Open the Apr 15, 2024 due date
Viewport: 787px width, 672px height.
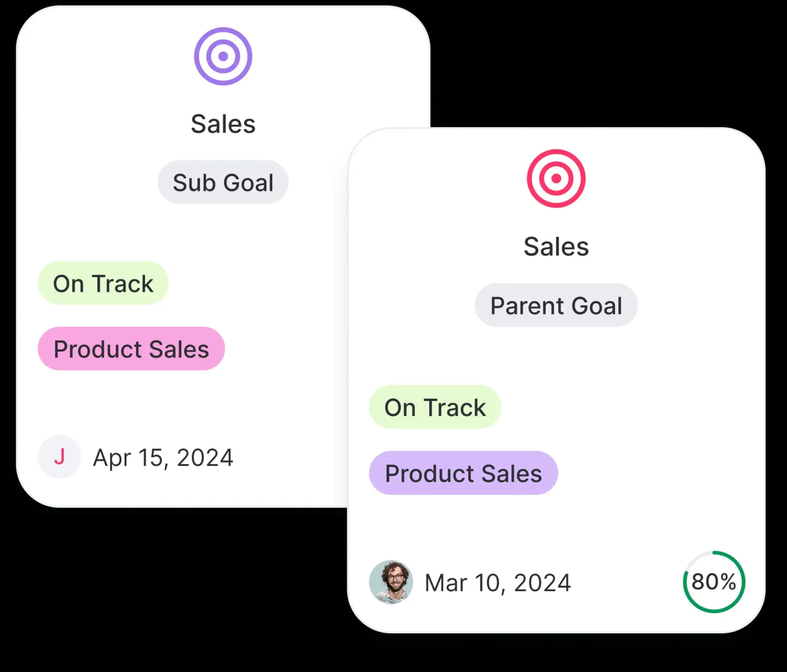(x=163, y=457)
